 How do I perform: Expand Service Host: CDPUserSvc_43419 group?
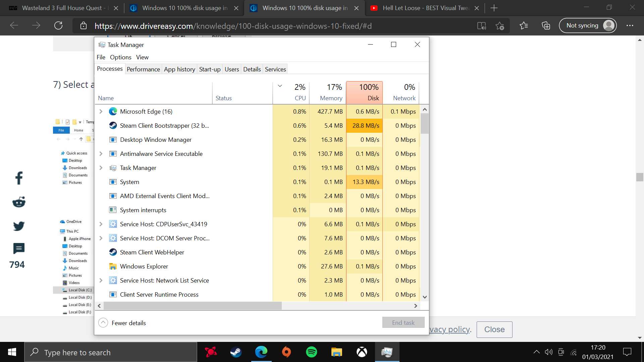pos(101,224)
